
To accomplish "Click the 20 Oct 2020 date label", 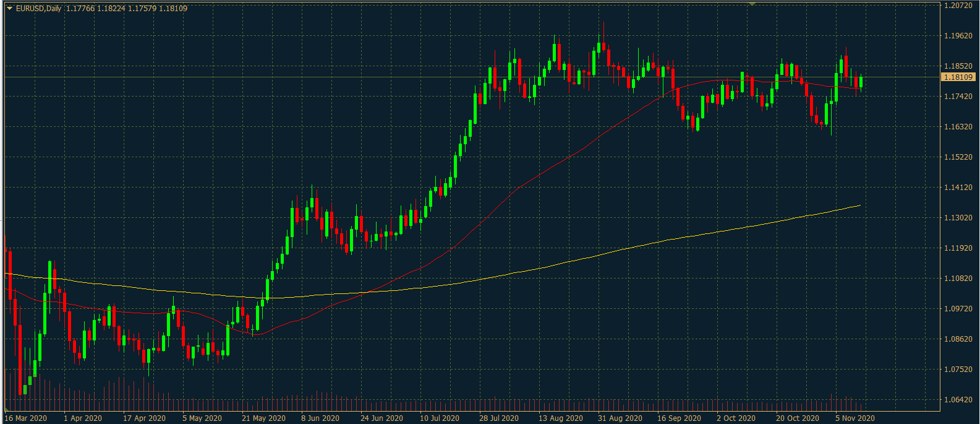I will [x=798, y=418].
